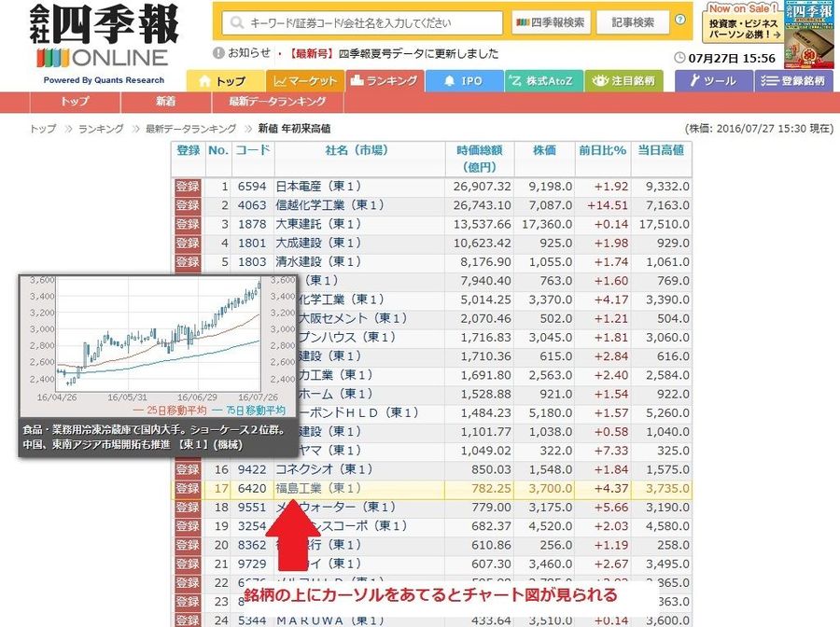The width and height of the screenshot is (840, 627).
Task: Click stock code 6594
Action: [x=252, y=187]
